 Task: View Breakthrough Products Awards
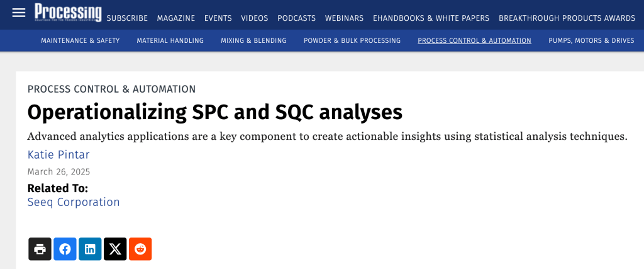tap(567, 18)
